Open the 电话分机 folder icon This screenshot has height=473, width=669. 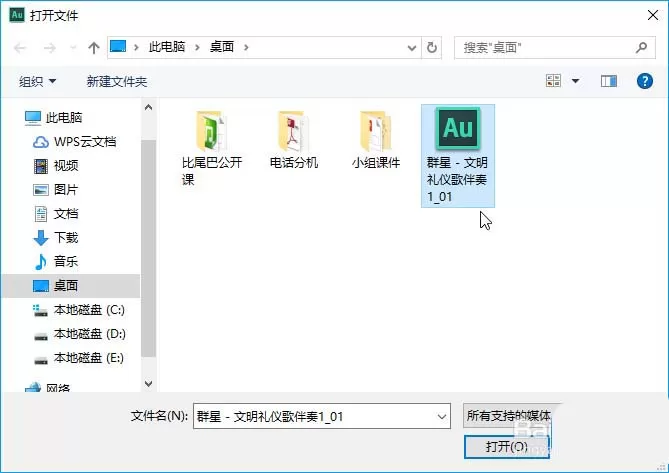point(294,131)
